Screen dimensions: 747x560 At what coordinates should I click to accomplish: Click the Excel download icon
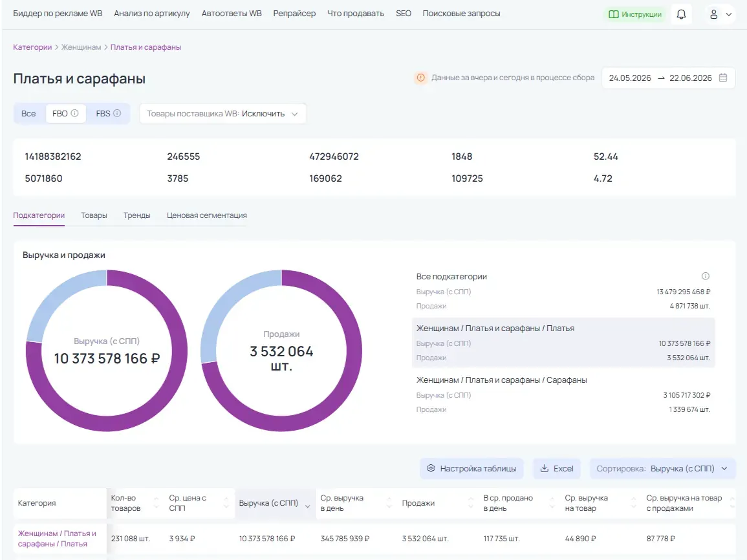544,468
